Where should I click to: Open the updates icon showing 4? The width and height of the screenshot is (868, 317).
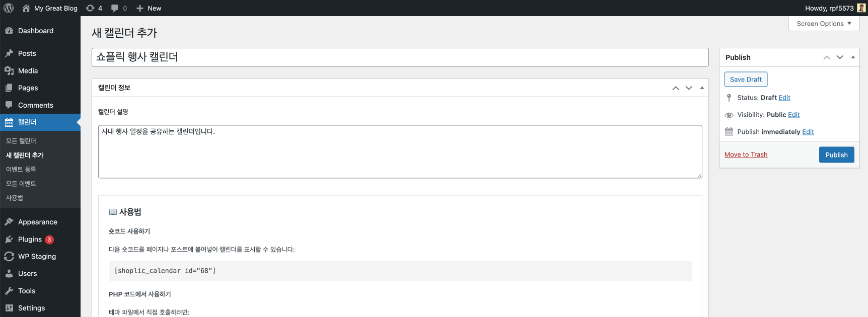pos(94,8)
